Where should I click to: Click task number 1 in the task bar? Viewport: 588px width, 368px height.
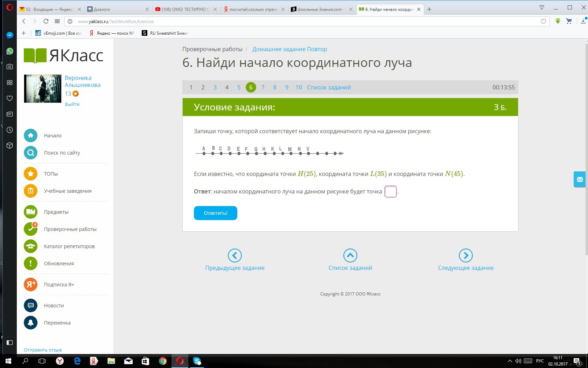[191, 87]
